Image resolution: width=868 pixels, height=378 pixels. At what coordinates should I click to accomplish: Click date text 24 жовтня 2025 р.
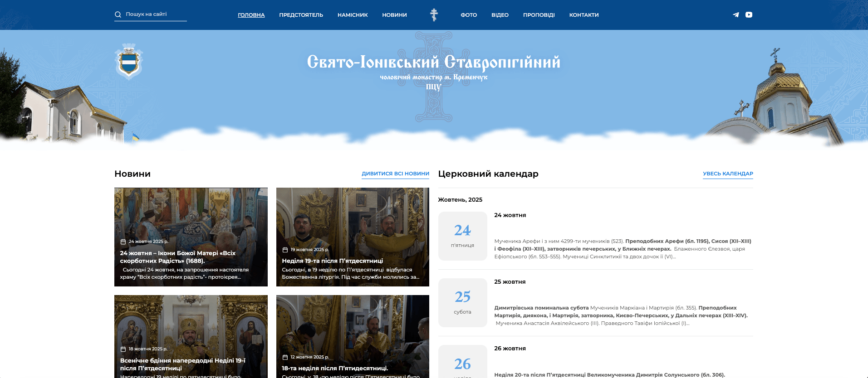click(148, 242)
